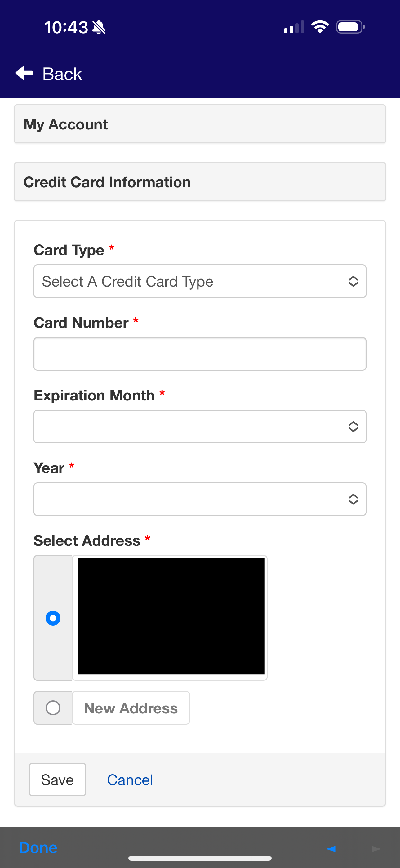Open the Select A Credit Card Type dropdown
Image resolution: width=400 pixels, height=868 pixels.
click(x=200, y=281)
